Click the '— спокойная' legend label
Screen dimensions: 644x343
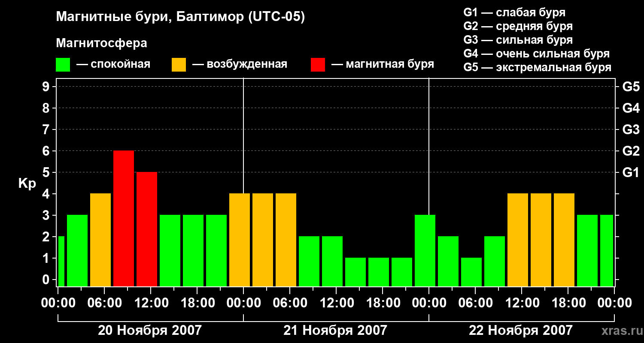(113, 64)
